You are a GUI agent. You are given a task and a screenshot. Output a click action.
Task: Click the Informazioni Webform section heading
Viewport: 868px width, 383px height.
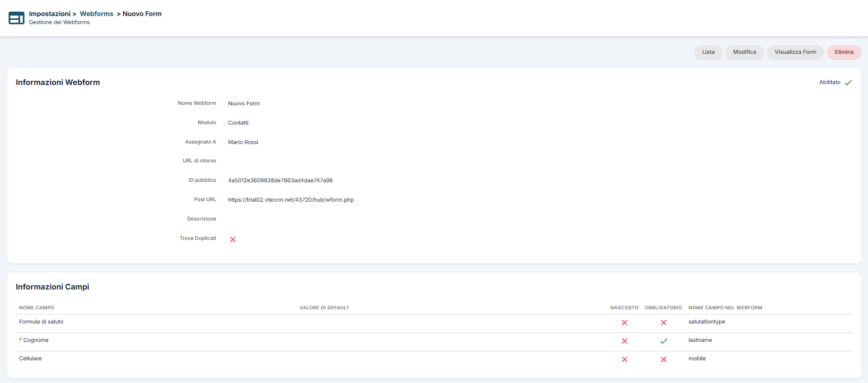[58, 82]
